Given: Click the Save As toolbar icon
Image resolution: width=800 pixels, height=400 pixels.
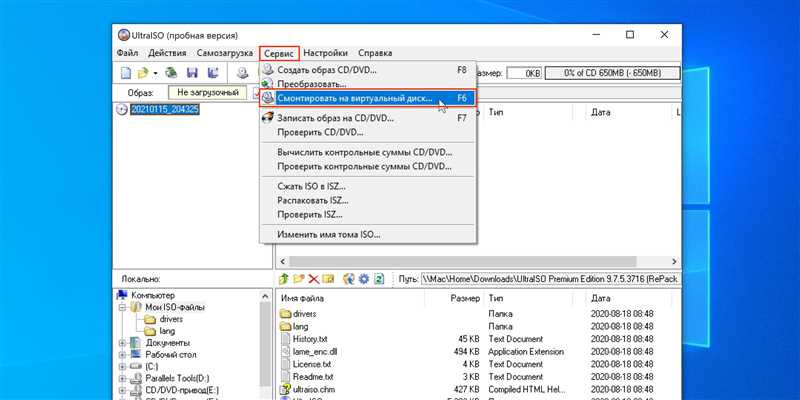Looking at the screenshot, I should pos(213,73).
